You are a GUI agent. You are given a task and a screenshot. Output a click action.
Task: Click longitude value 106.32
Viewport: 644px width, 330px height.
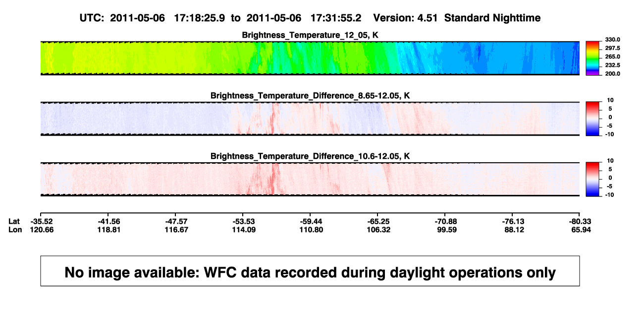[377, 230]
